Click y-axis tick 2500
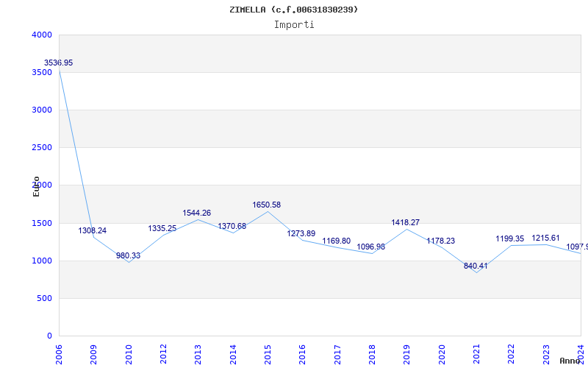This screenshot has width=588, height=368. pyautogui.click(x=42, y=148)
